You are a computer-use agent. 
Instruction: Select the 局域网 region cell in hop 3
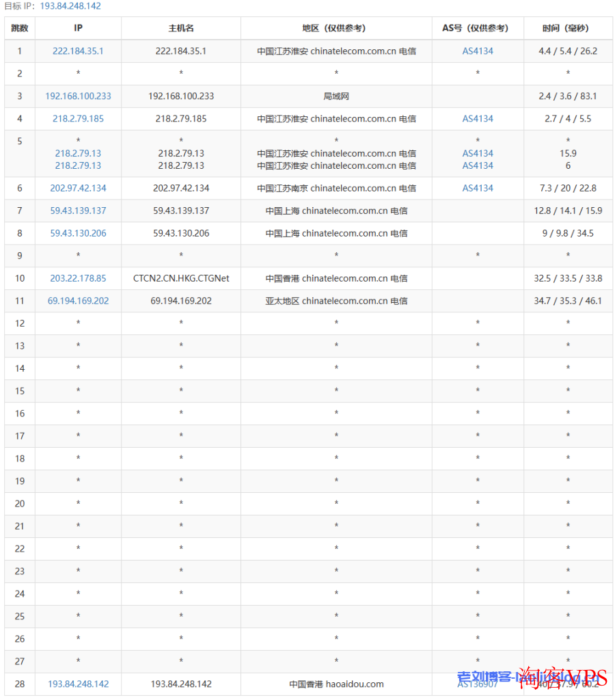[x=336, y=96]
